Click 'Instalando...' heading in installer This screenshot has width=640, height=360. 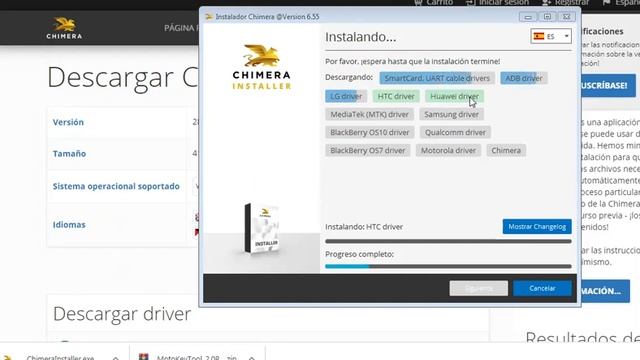click(x=360, y=37)
